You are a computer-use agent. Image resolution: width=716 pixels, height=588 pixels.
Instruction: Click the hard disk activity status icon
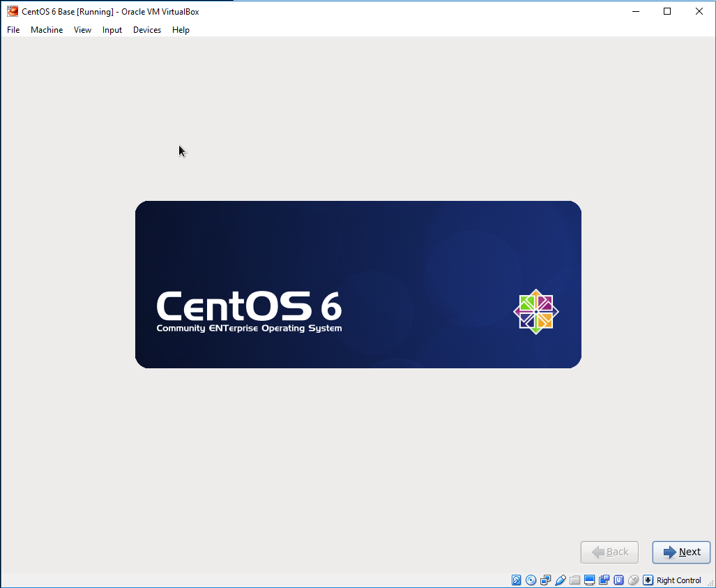click(517, 580)
